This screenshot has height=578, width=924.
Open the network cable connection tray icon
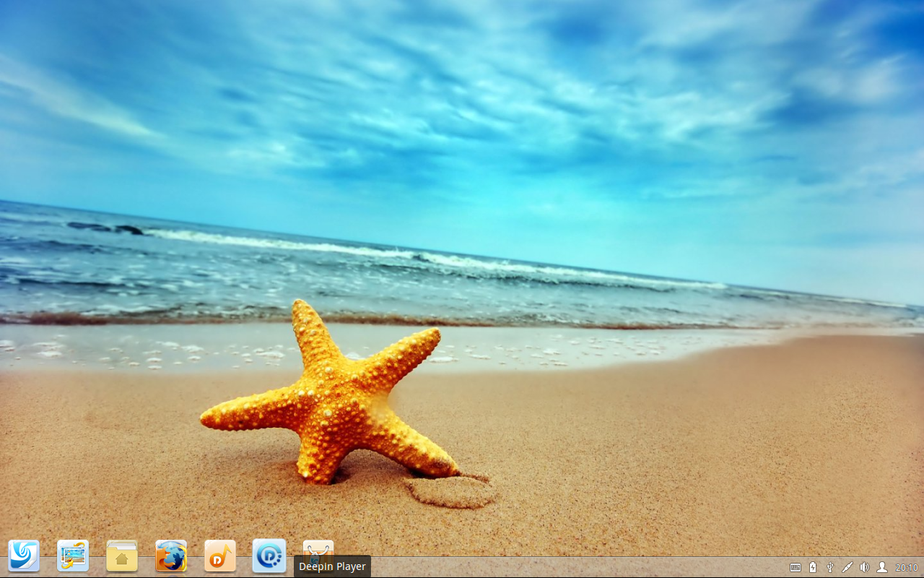[847, 567]
